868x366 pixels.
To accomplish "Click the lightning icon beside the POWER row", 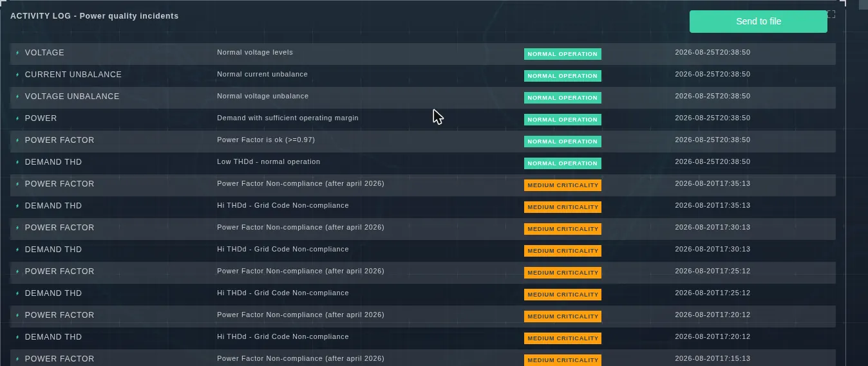I will pyautogui.click(x=17, y=118).
